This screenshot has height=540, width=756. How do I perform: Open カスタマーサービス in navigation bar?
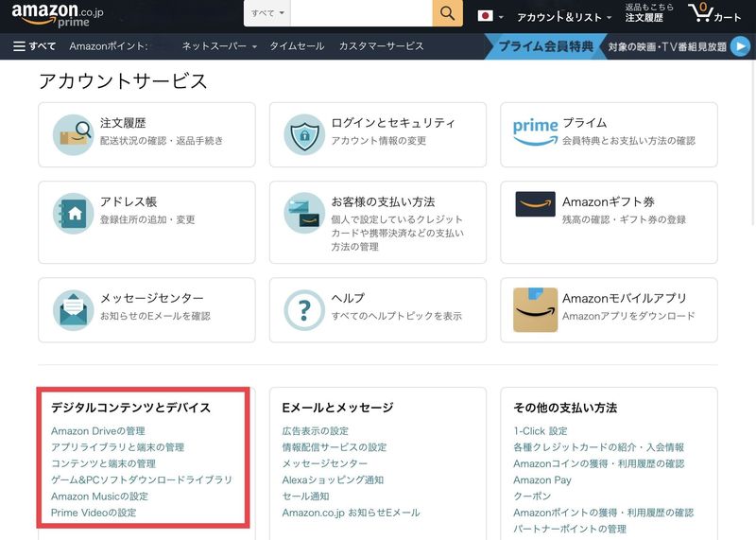click(x=381, y=46)
